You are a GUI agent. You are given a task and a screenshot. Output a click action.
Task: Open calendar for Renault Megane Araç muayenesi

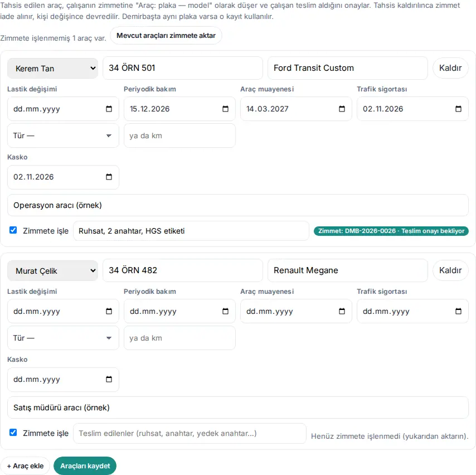pos(342,311)
